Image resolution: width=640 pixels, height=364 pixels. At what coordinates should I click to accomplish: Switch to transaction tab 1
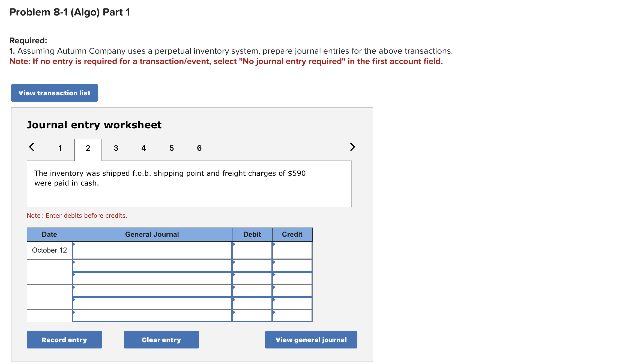click(60, 148)
